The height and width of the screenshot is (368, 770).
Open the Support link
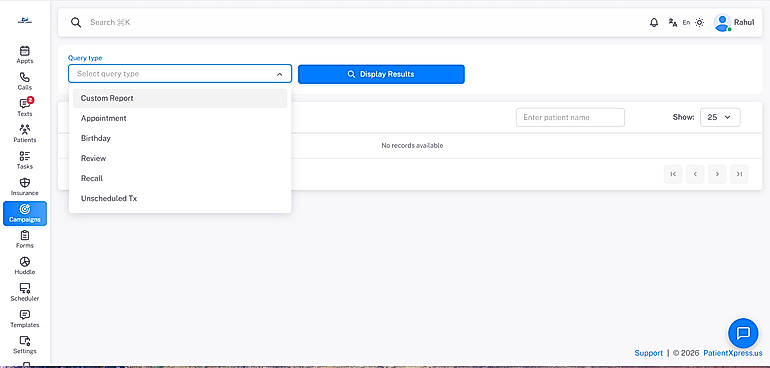[x=648, y=353]
